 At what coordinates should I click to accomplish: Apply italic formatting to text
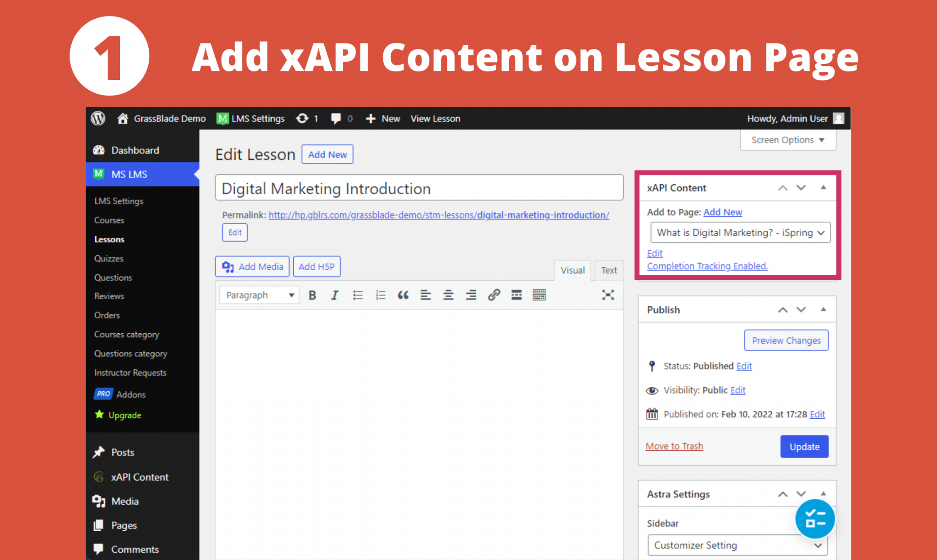(334, 295)
